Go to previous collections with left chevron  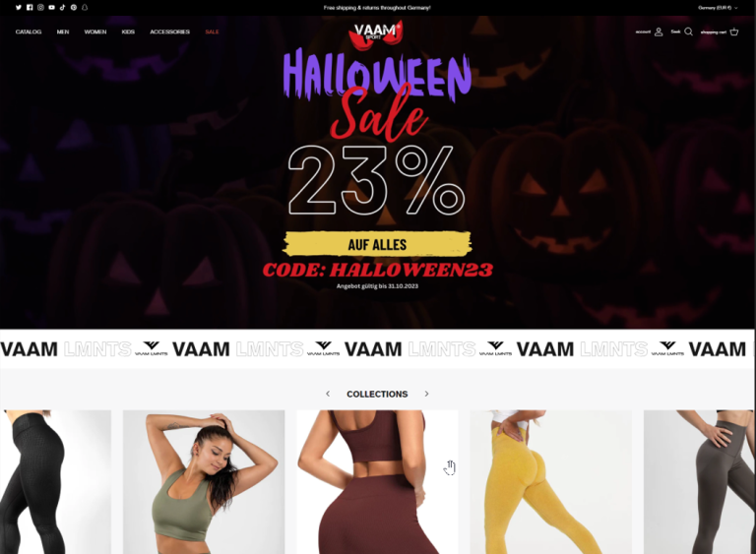click(x=328, y=394)
